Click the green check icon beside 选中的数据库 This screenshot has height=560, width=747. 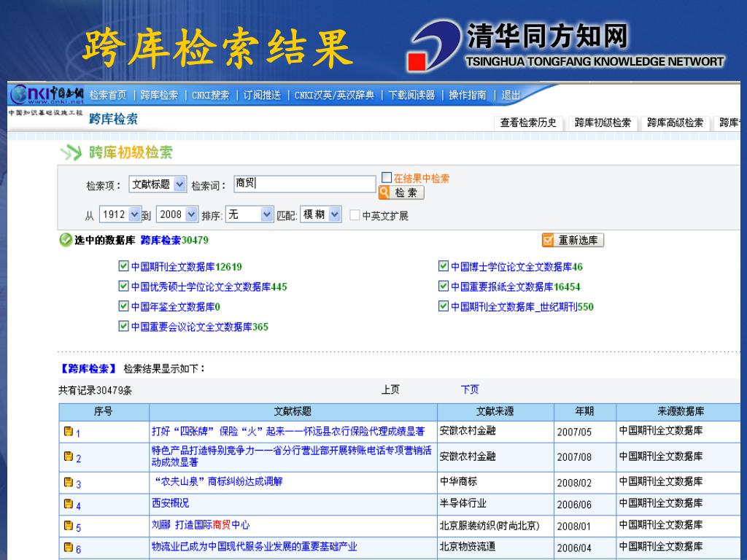(x=65, y=240)
